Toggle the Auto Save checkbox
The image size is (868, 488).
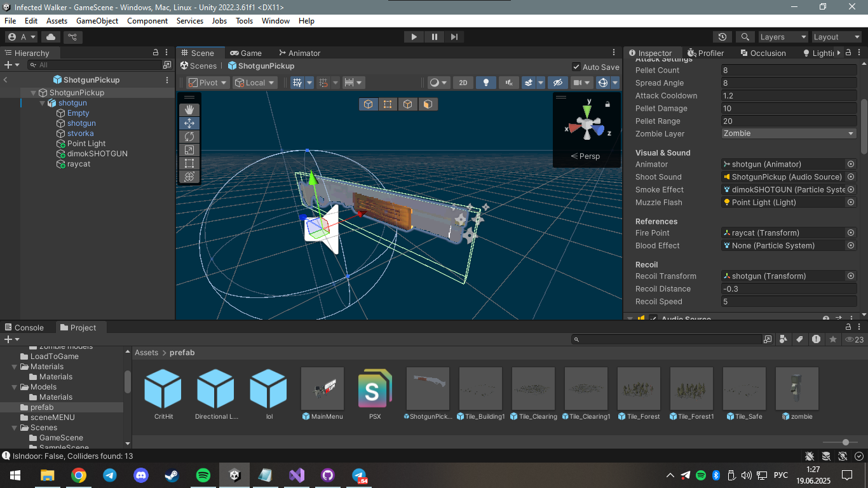[576, 67]
